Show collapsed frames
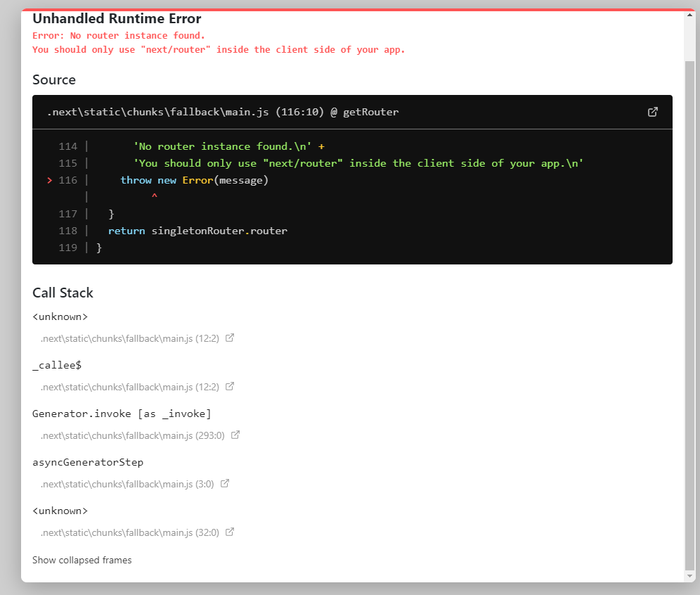Screen dimensions: 700x595 click(x=82, y=560)
